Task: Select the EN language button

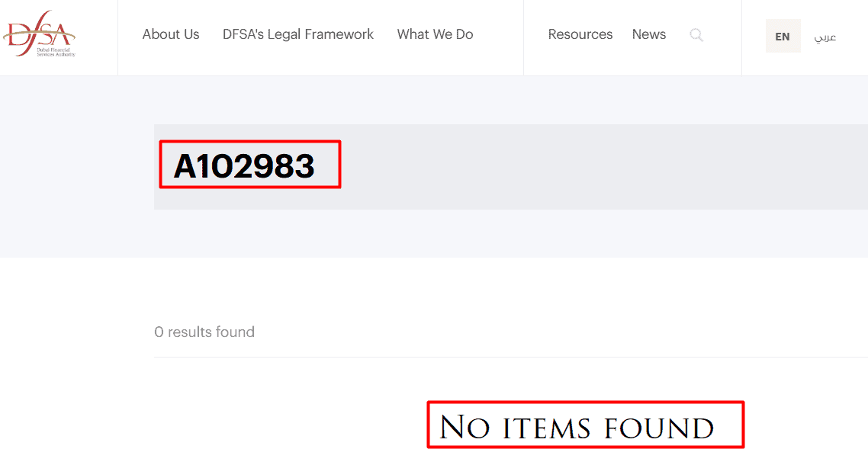Action: click(x=783, y=36)
